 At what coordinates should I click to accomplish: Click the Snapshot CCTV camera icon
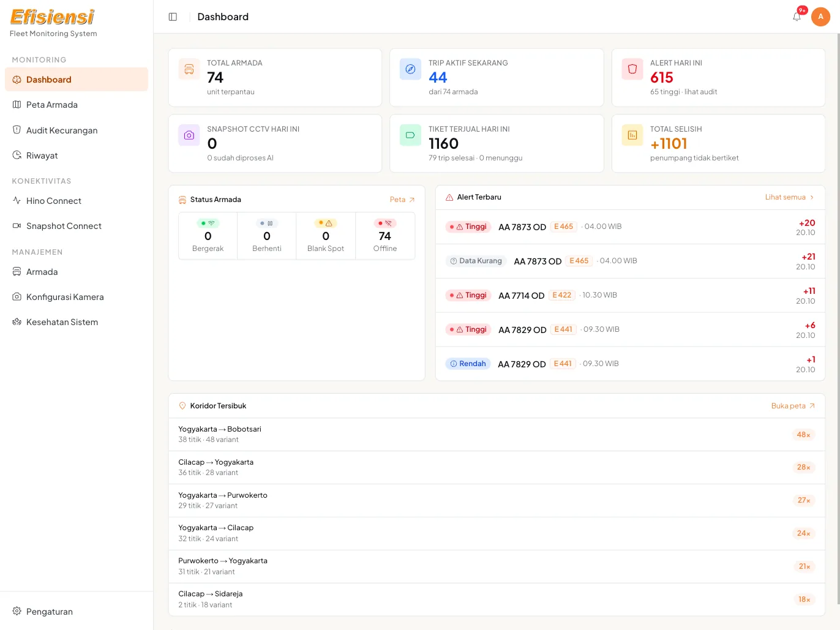(189, 135)
